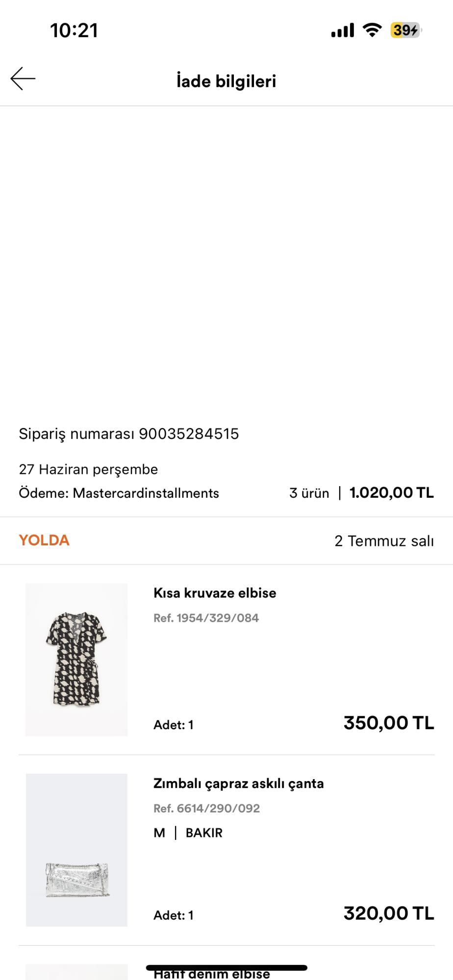The image size is (453, 980).
Task: Tap the İade bilgileri page title
Action: pos(226,81)
